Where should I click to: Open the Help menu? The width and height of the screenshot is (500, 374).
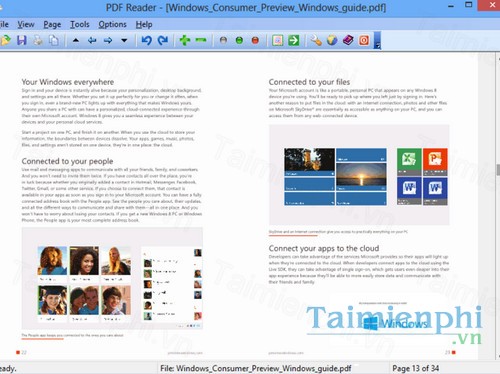tap(144, 24)
